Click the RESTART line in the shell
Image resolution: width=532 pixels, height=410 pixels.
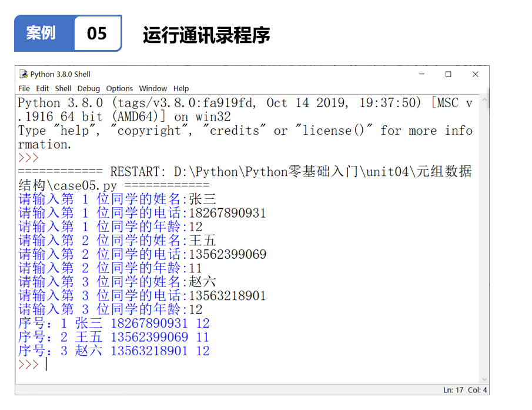click(245, 178)
